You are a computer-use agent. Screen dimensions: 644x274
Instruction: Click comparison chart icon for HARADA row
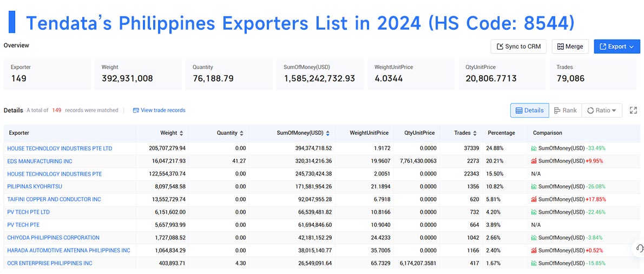pos(534,250)
